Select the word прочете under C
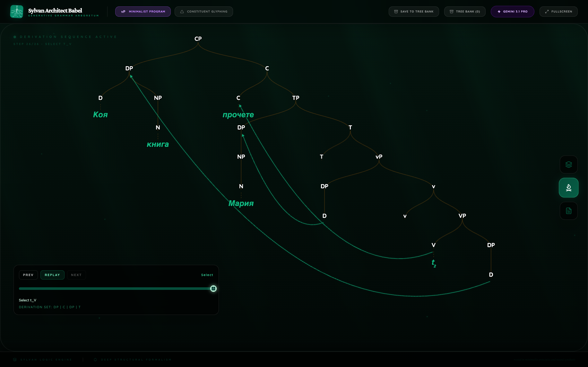This screenshot has height=367, width=588. coord(238,115)
